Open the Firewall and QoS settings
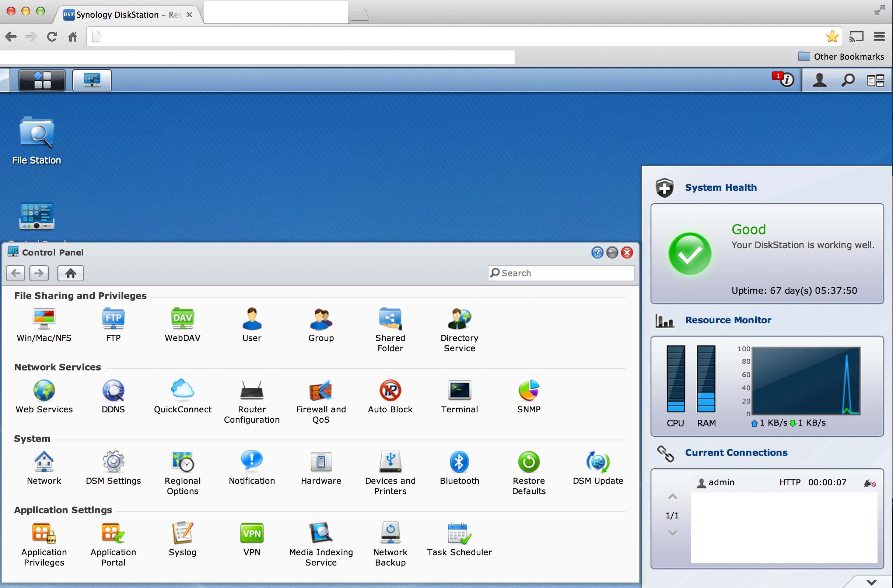 (321, 391)
